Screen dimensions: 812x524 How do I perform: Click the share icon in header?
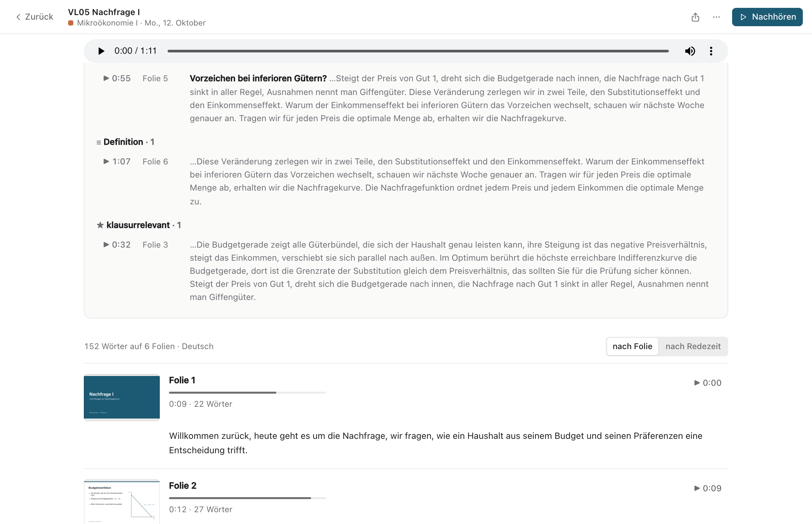pos(695,17)
